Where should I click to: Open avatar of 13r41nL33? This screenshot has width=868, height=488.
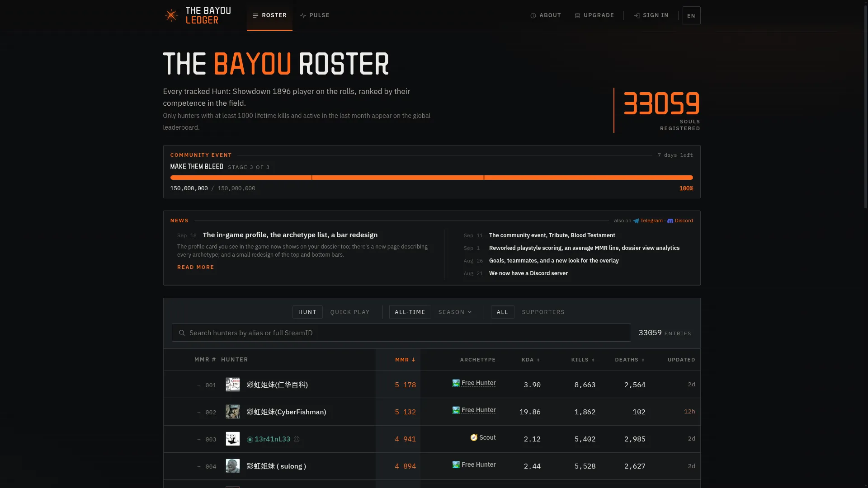(233, 439)
